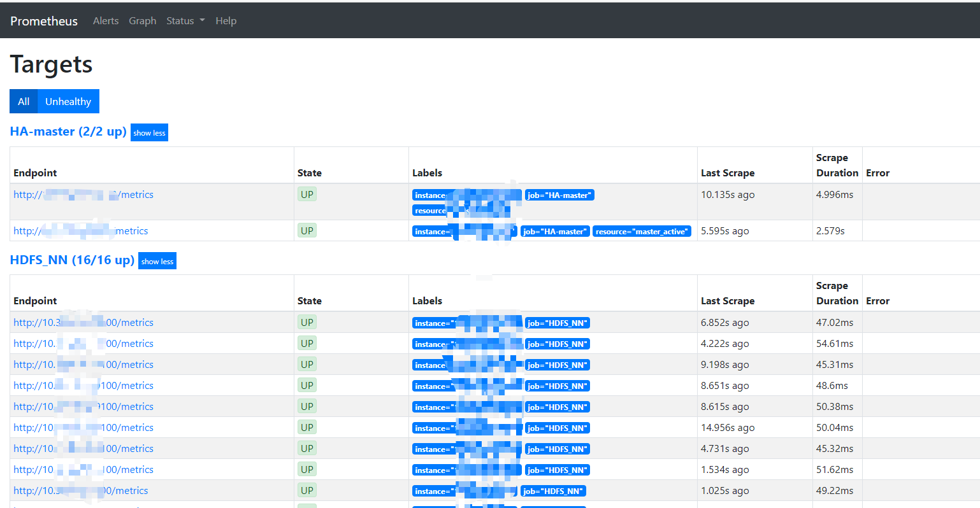Screen dimensions: 980x508
Task: Click the UP state badge in the 1.025s ago row
Action: coord(307,491)
